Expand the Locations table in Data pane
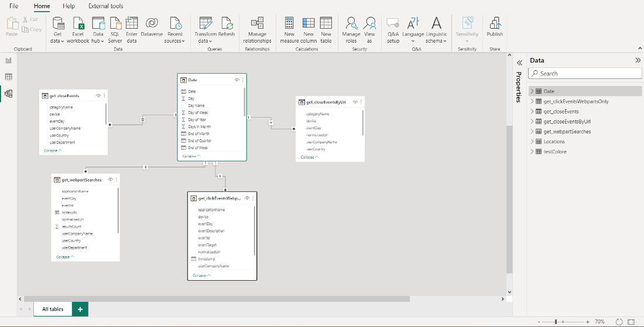 point(532,142)
